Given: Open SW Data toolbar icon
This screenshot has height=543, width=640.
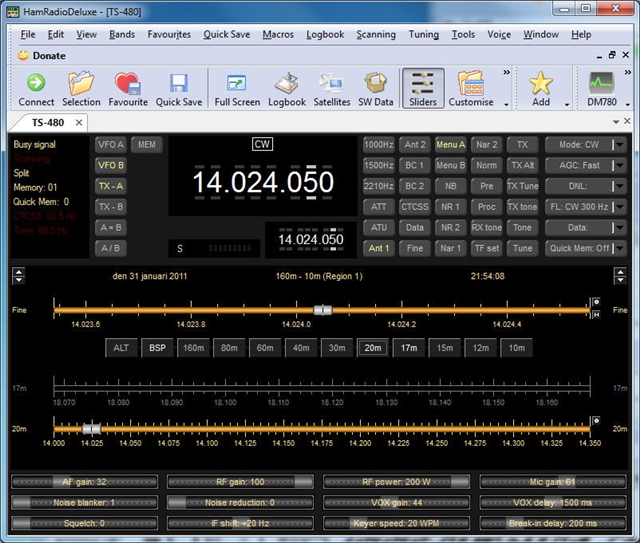Looking at the screenshot, I should (376, 83).
